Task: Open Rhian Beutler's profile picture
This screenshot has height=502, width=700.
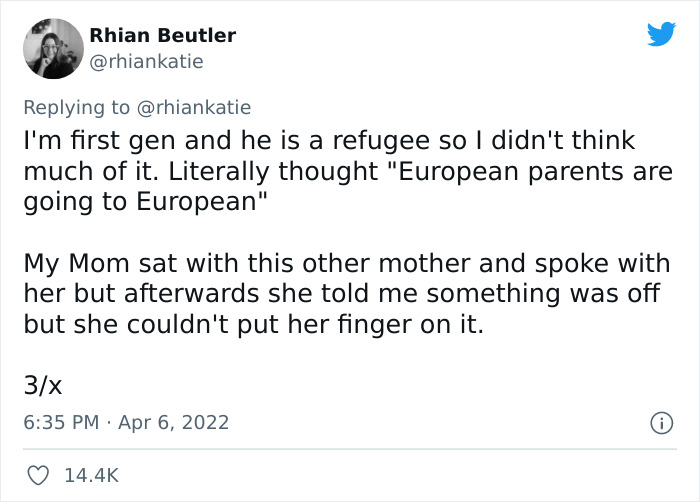Action: [53, 49]
